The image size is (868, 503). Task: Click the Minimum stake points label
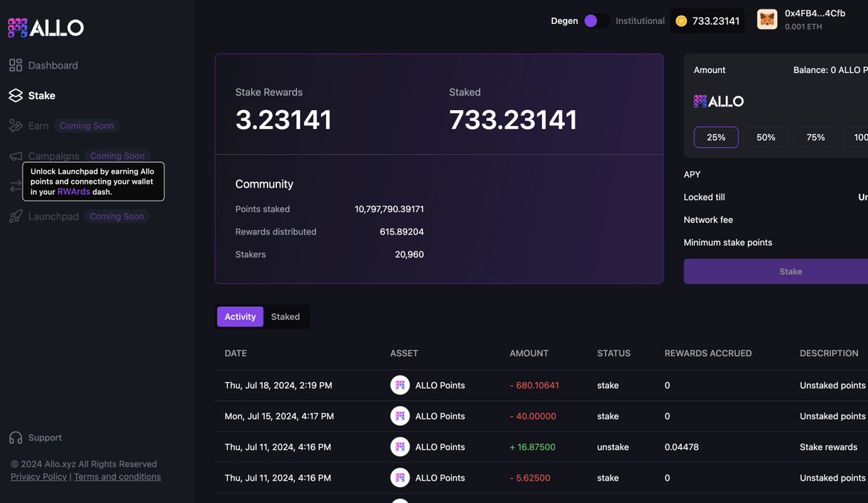click(728, 242)
